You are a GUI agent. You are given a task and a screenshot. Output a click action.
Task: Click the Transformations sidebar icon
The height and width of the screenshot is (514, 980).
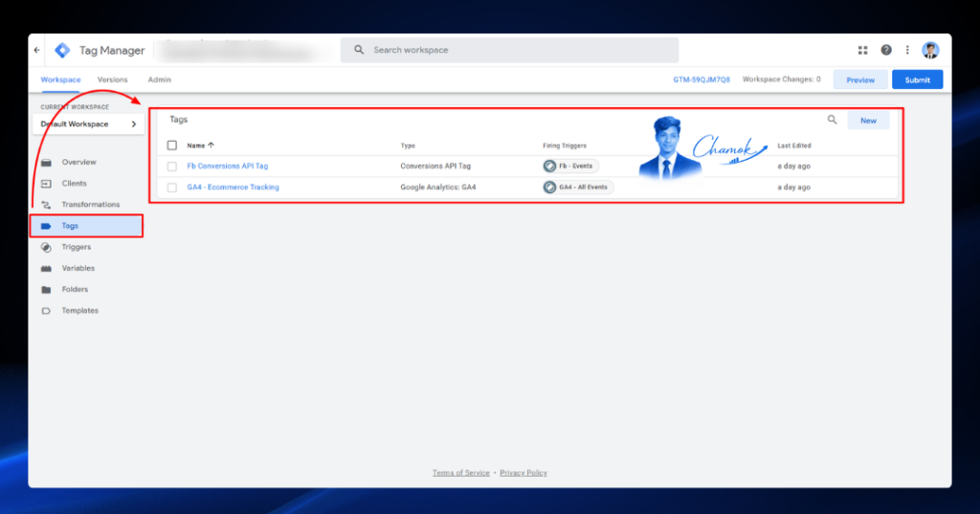pos(46,205)
